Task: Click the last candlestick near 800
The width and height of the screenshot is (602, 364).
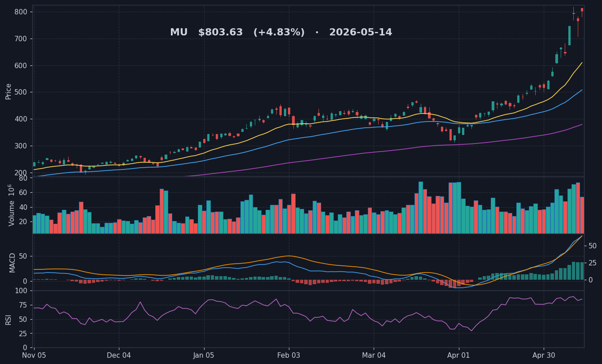Action: coord(582,10)
